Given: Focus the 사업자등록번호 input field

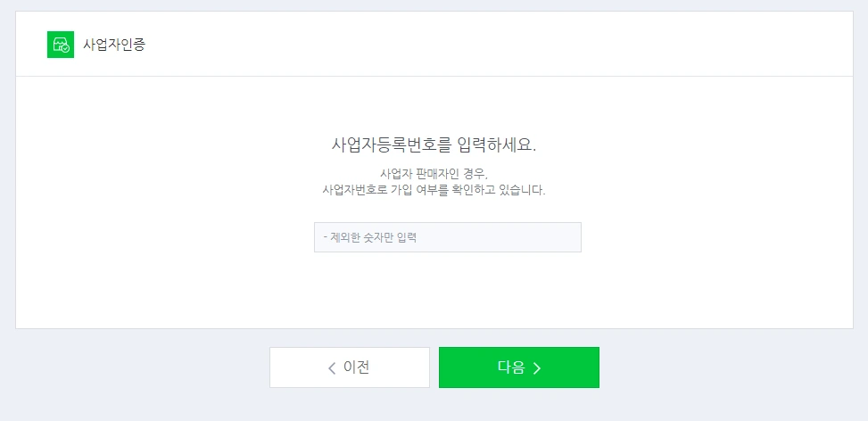Looking at the screenshot, I should click(x=447, y=237).
